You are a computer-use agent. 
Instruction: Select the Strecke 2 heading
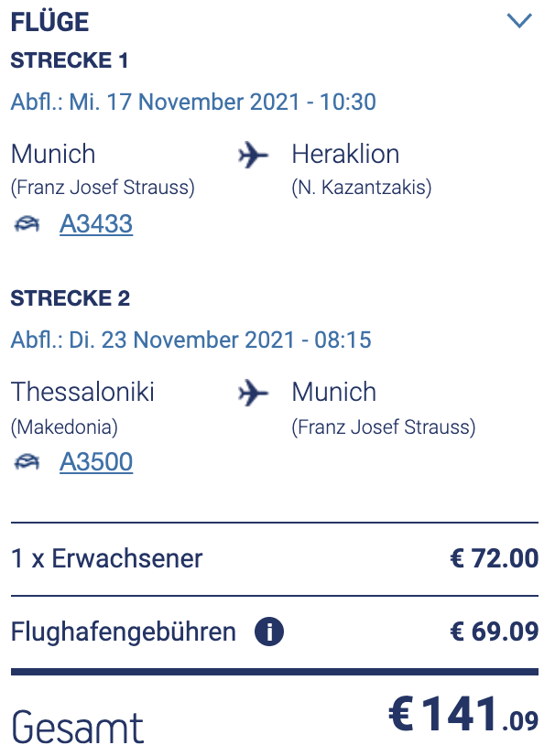71,298
